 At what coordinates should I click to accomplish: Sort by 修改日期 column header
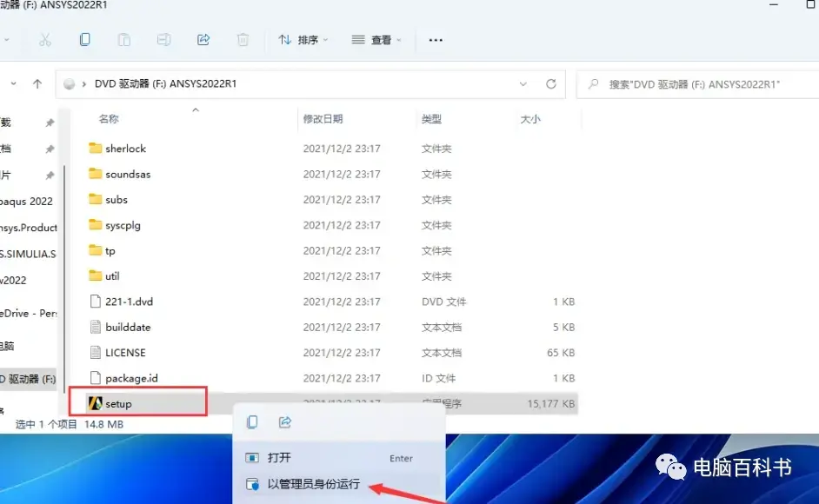(323, 119)
